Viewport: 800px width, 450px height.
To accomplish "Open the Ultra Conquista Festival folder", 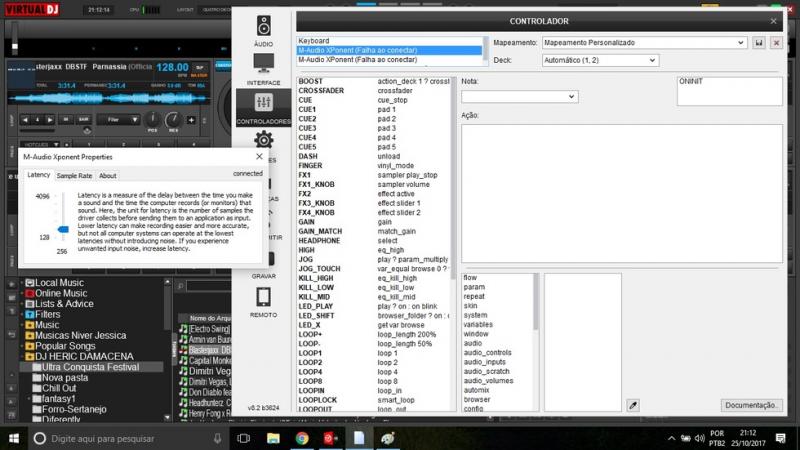I will [90, 367].
